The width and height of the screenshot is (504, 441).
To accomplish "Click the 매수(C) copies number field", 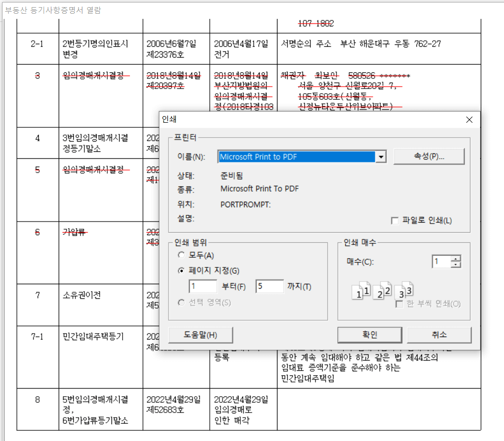I will pyautogui.click(x=442, y=261).
